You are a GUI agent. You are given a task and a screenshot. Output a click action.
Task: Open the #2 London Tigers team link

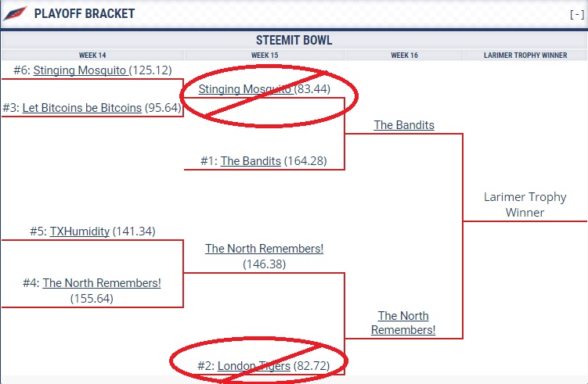(254, 365)
